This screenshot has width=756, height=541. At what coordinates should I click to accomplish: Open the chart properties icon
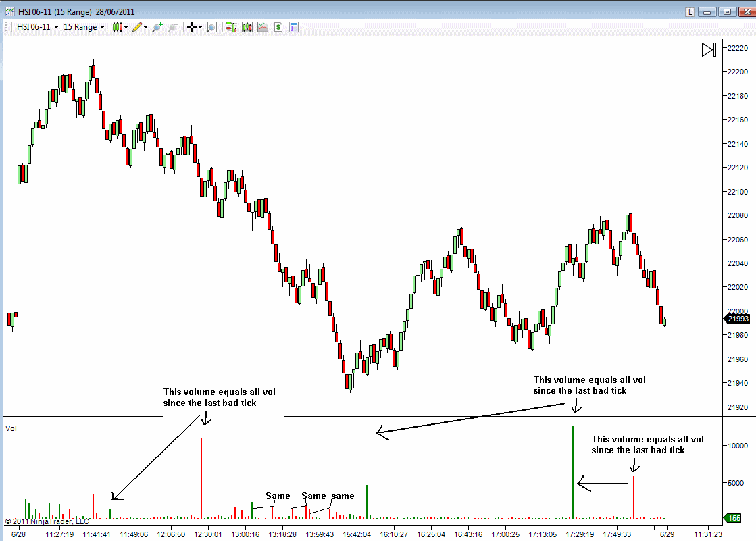tap(294, 27)
